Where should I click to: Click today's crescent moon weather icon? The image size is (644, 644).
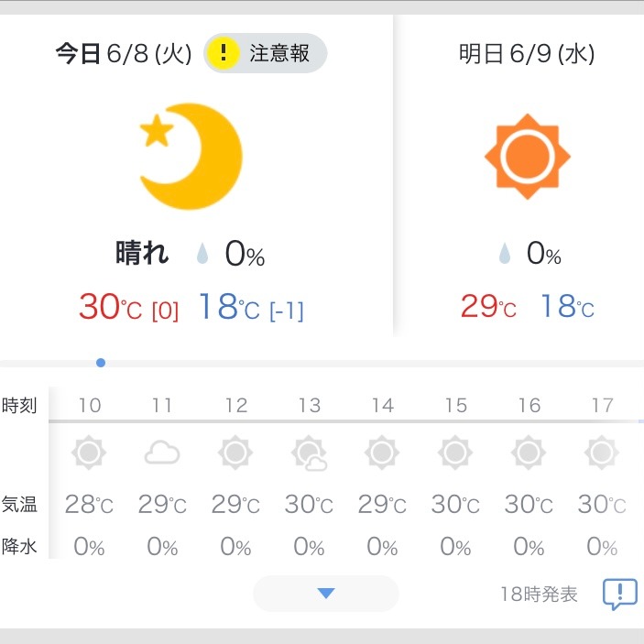coord(191,157)
